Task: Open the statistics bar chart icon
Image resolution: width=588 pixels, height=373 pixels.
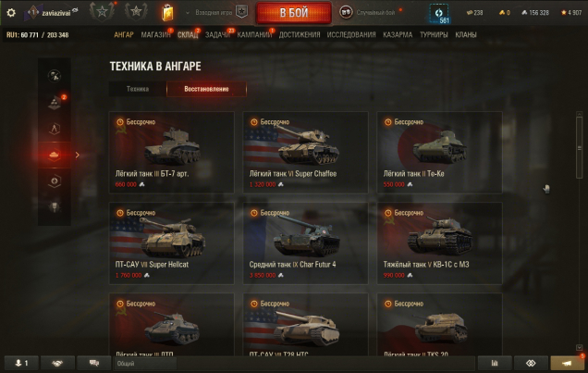Action: coord(495,363)
